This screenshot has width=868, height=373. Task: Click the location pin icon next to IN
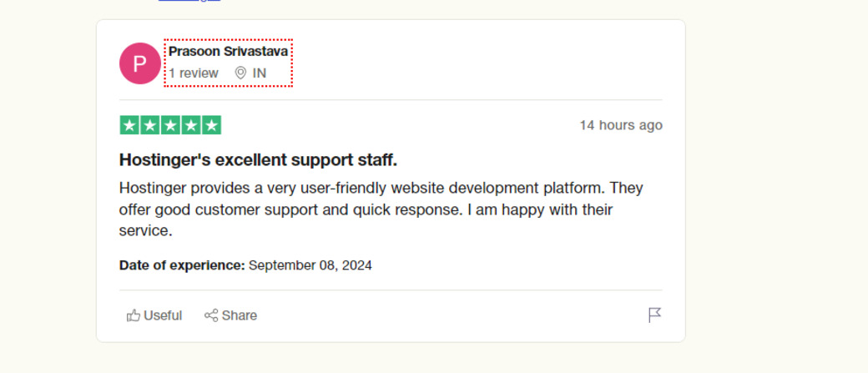(240, 73)
